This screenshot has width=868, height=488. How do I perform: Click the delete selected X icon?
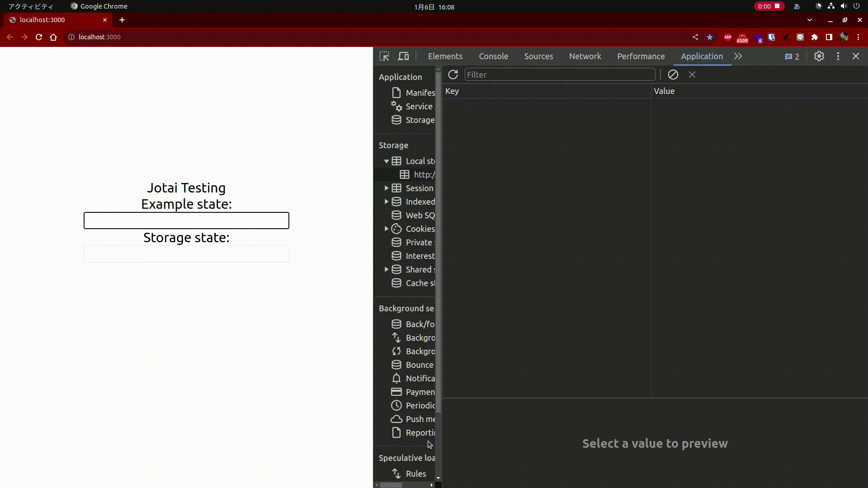692,75
